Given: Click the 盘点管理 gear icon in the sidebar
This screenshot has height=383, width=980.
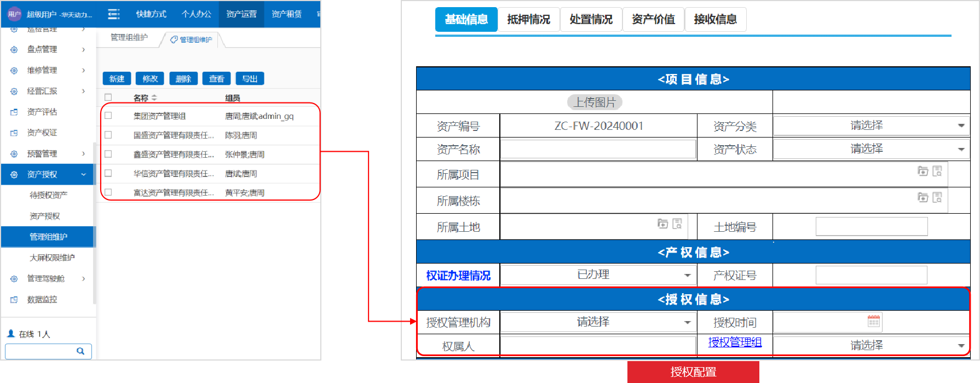Looking at the screenshot, I should click(x=14, y=49).
